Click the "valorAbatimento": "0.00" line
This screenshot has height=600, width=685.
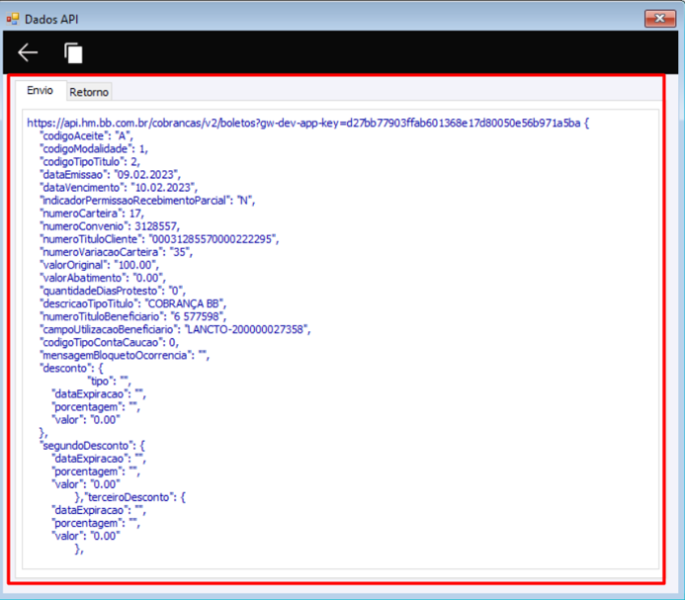point(103,278)
